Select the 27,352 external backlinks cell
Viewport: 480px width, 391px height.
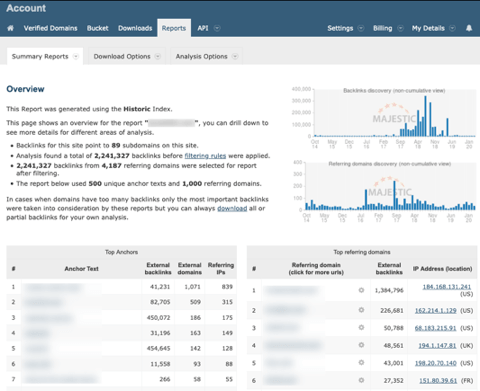[x=393, y=381]
